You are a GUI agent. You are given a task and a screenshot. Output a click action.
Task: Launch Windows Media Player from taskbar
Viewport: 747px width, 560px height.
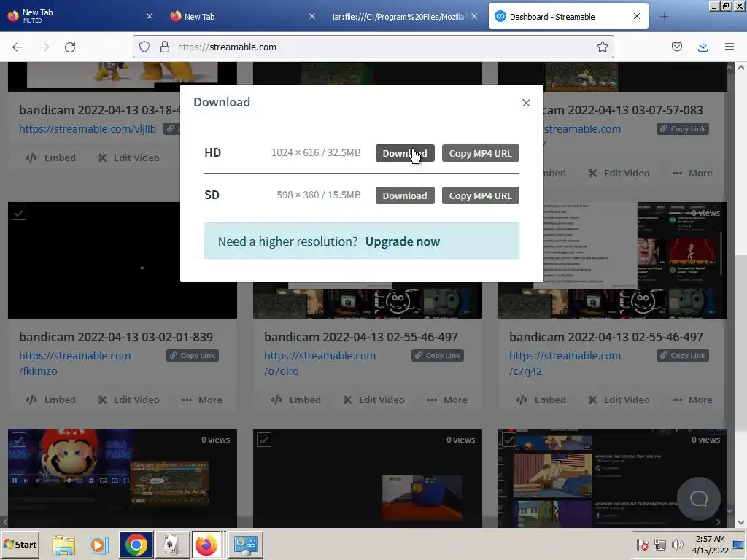[x=99, y=545]
